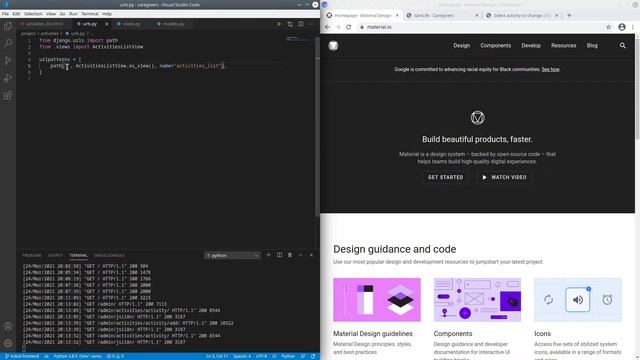This screenshot has width=640, height=360.
Task: Open the View menu in VS Code
Action: (x=51, y=13)
